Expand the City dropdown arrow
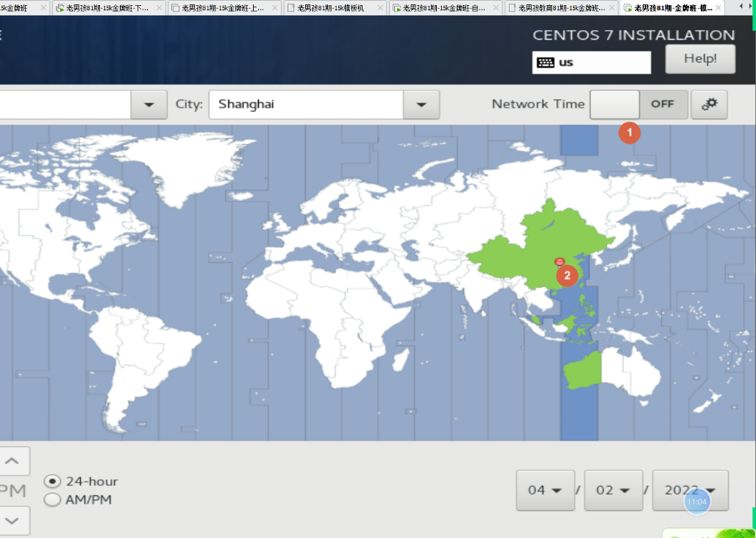The image size is (756, 538). (421, 105)
